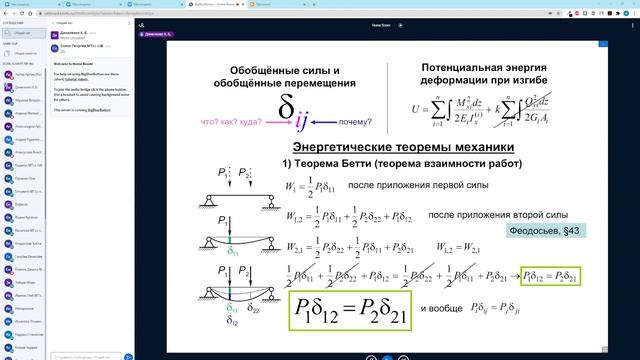Open the browser profile avatar

pyautogui.click(x=626, y=13)
